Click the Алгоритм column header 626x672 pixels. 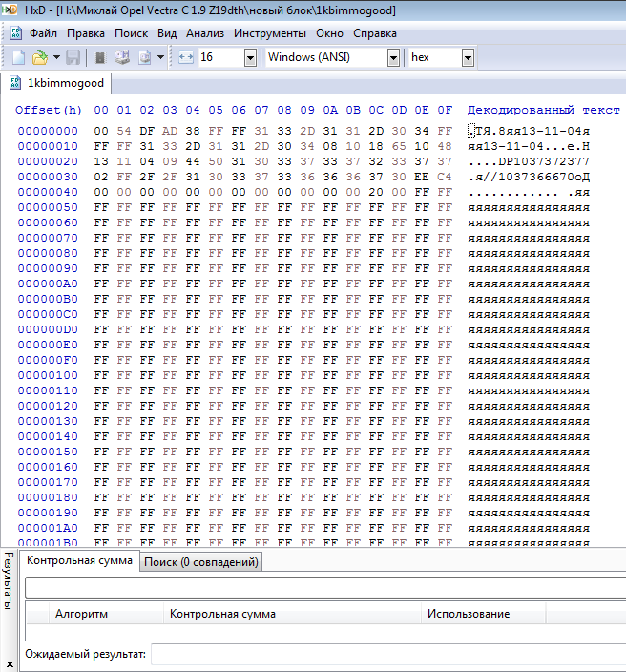82,614
